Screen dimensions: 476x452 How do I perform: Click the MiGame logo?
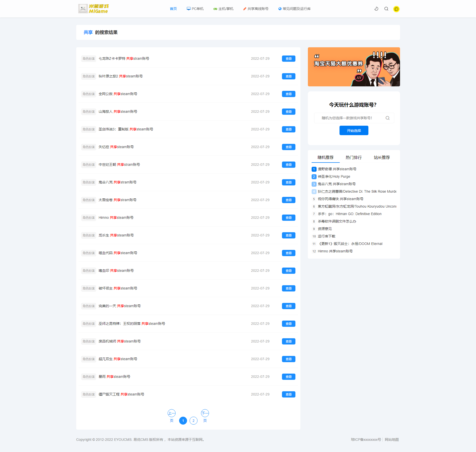(94, 9)
